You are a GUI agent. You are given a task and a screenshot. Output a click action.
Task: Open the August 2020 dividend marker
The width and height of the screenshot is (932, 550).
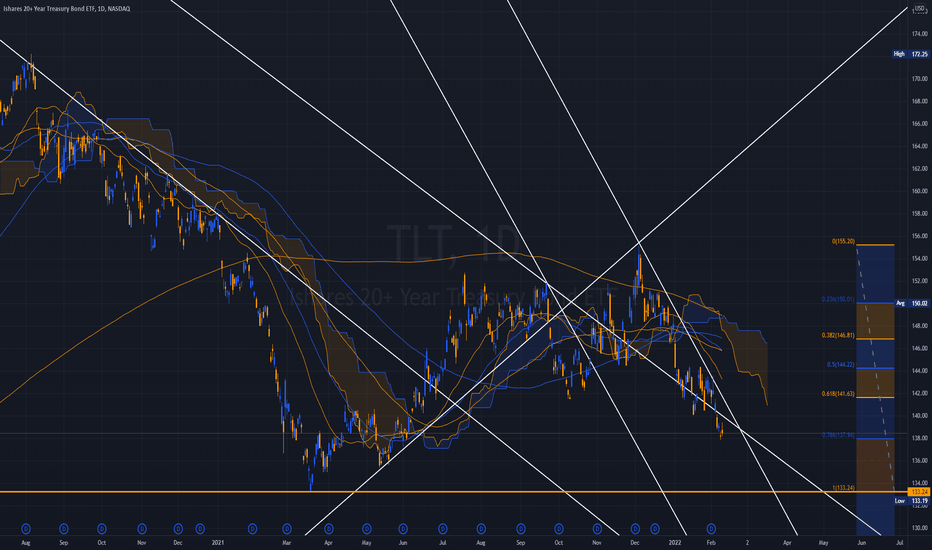(x=26, y=528)
